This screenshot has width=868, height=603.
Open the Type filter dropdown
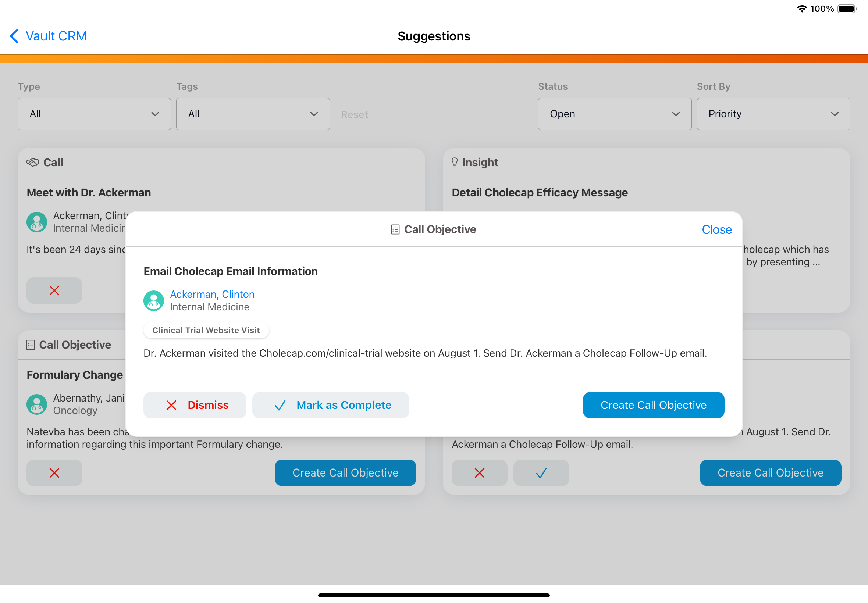94,114
